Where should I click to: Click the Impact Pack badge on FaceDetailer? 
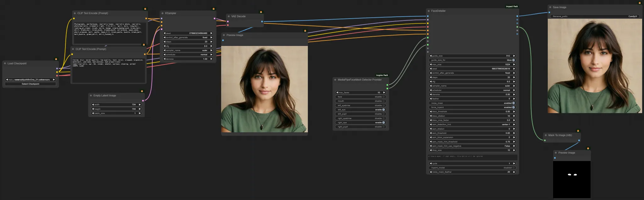(x=512, y=6)
